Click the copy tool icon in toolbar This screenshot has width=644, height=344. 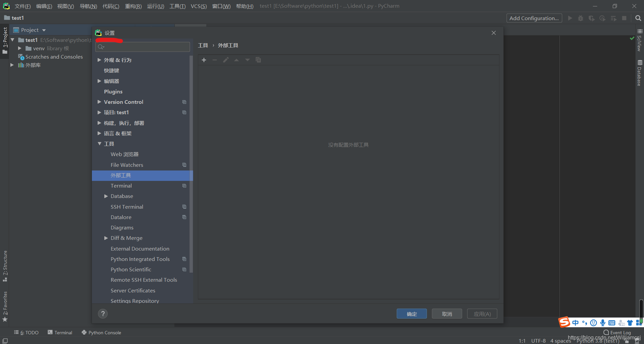click(x=258, y=60)
